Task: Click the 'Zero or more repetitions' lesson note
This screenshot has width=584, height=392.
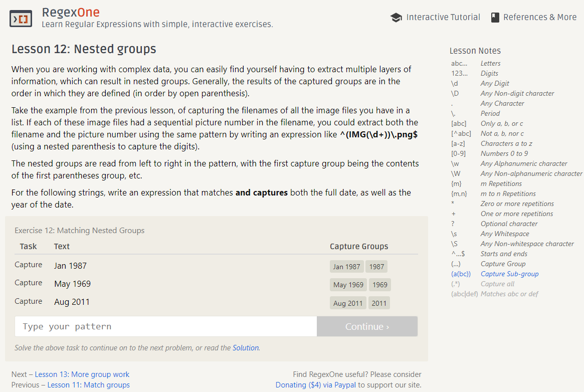Action: [x=517, y=203]
